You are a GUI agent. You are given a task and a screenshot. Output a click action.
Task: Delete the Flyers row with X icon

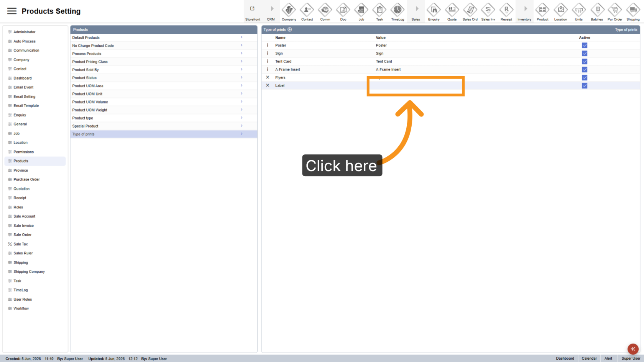[268, 77]
